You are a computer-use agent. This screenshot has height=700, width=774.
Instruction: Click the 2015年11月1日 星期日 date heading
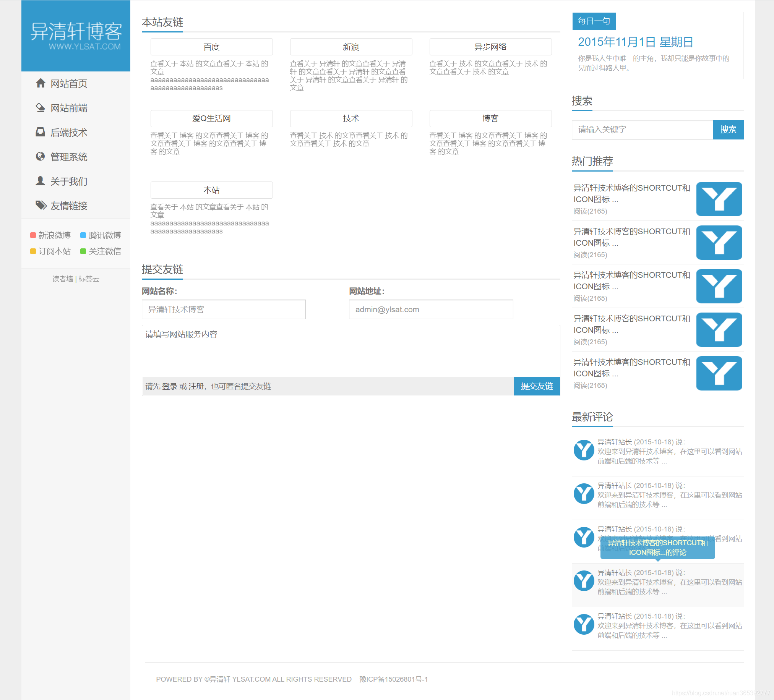(x=635, y=42)
